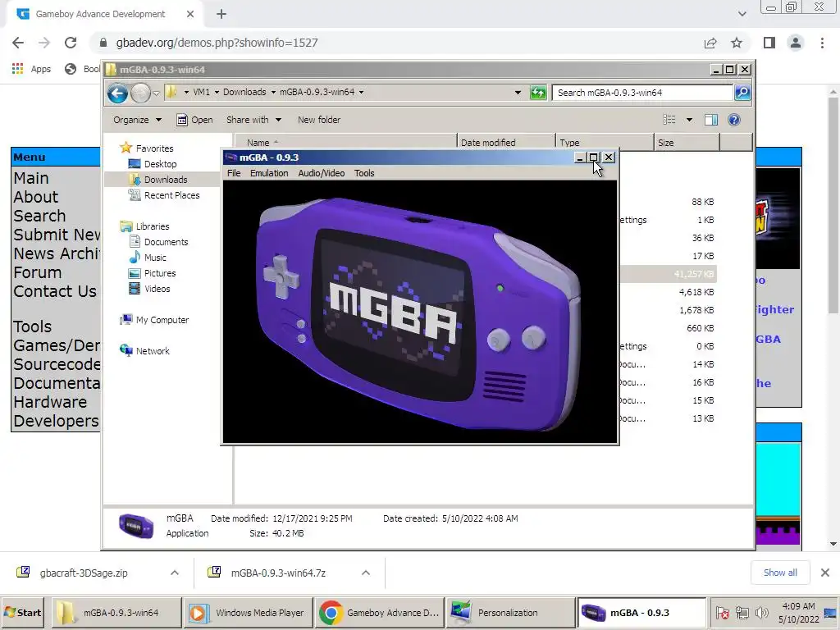Open the Tools menu in mGBA
The height and width of the screenshot is (630, 840).
coord(364,173)
